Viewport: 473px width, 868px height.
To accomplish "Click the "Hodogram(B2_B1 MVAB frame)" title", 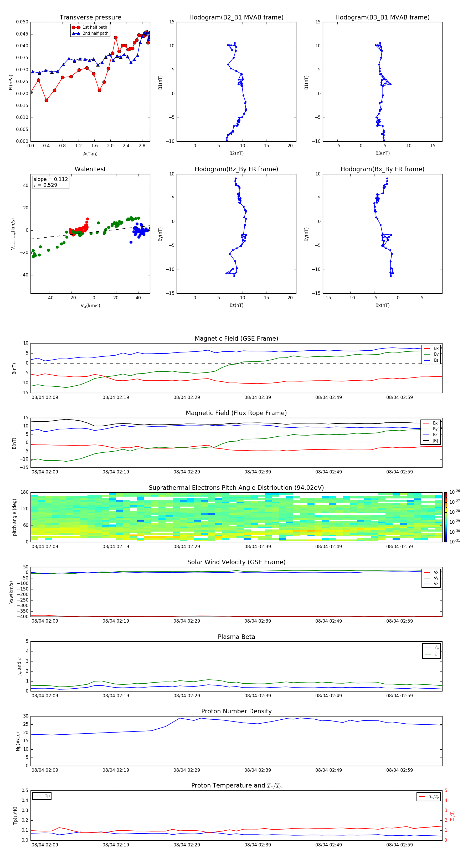I will point(236,18).
